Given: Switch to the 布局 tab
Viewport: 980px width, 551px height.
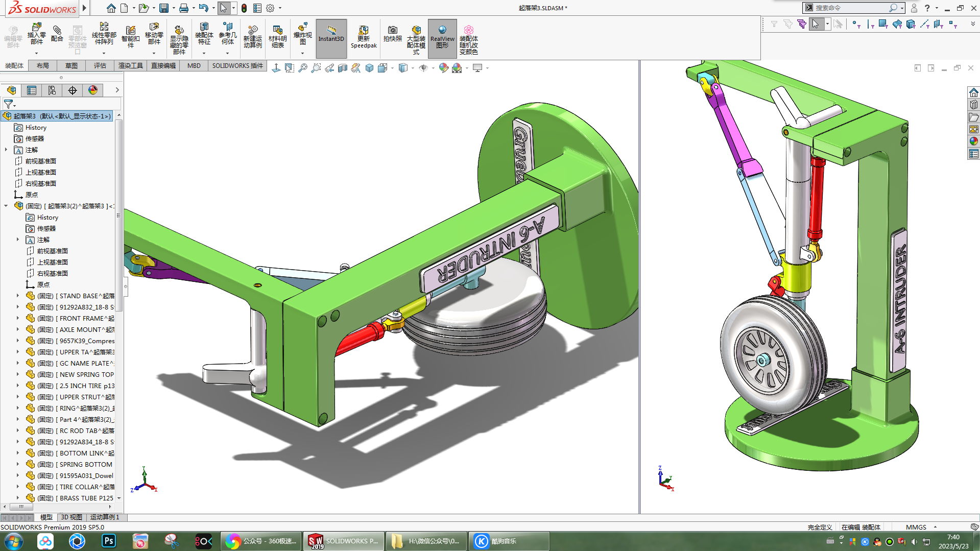Looking at the screenshot, I should tap(43, 65).
